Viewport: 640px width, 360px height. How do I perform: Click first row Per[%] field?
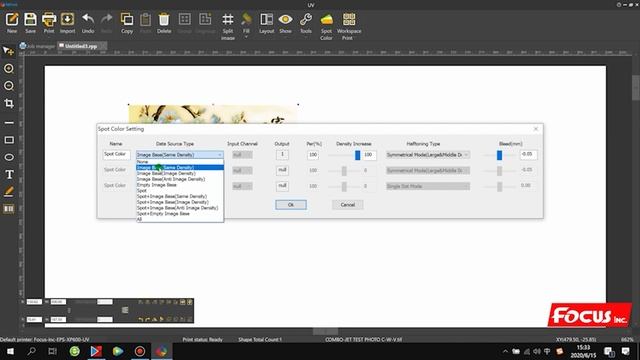pos(313,155)
